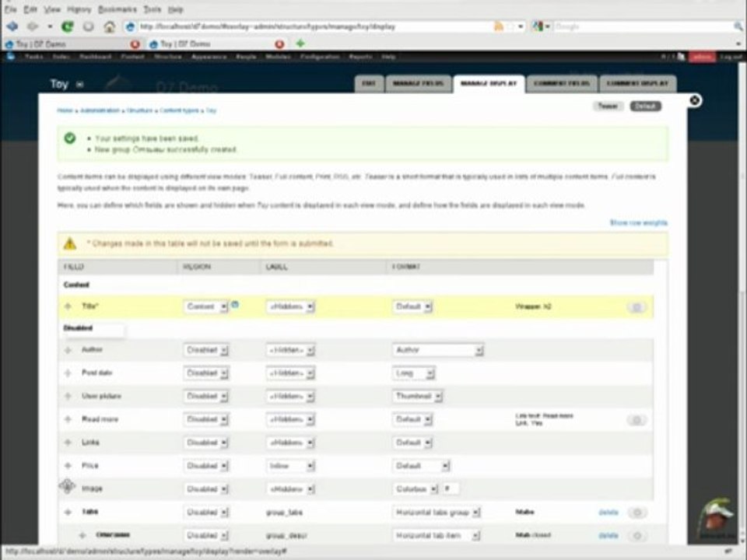The image size is (747, 560).
Task: Click the Stop loading icon
Action: pyautogui.click(x=88, y=26)
